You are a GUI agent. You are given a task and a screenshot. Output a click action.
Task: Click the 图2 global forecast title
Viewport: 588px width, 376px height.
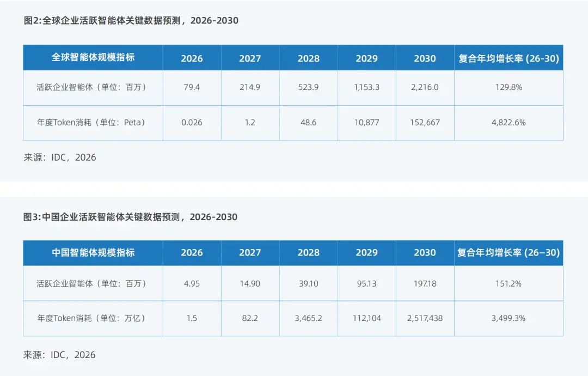coord(131,20)
